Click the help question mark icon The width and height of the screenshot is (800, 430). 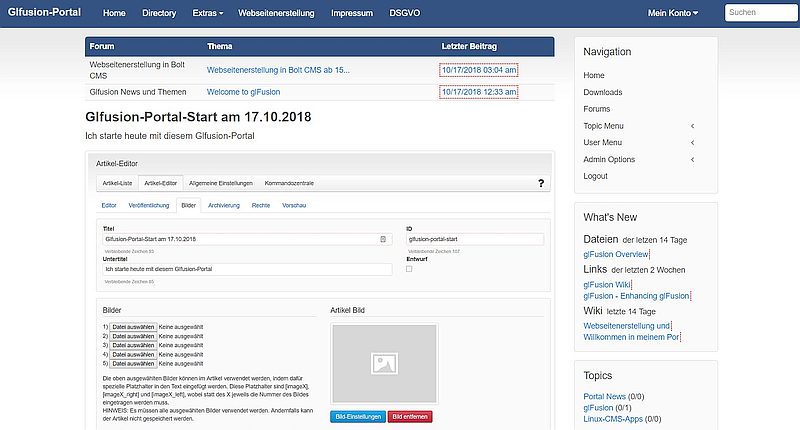click(541, 183)
